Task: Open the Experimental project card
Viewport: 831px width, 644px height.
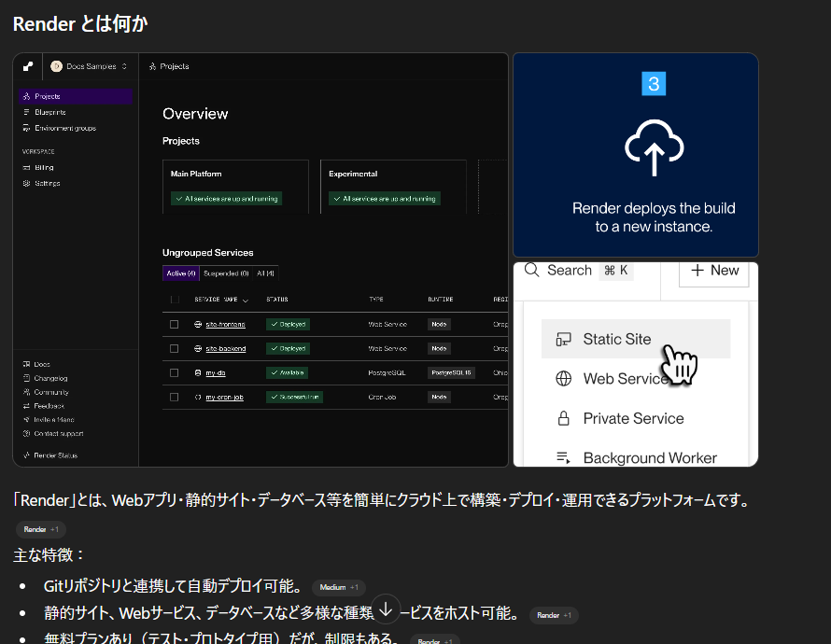Action: (x=393, y=187)
